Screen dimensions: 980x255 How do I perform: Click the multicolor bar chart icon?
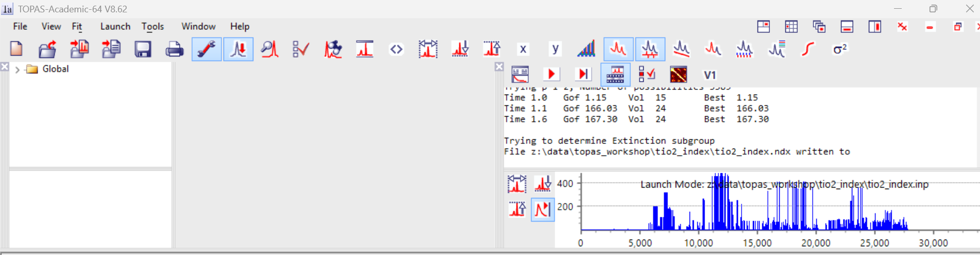pyautogui.click(x=586, y=49)
